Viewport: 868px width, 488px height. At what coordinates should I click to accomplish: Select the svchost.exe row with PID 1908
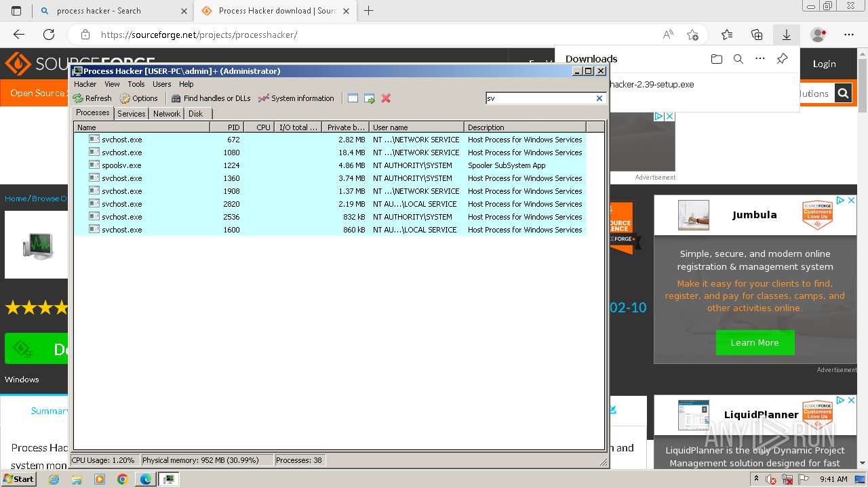pyautogui.click(x=330, y=191)
